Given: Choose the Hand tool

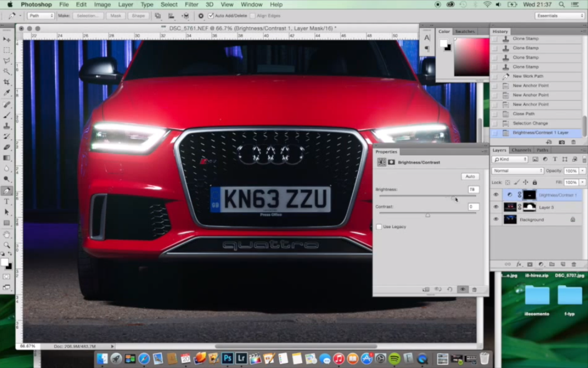Looking at the screenshot, I should [x=7, y=234].
